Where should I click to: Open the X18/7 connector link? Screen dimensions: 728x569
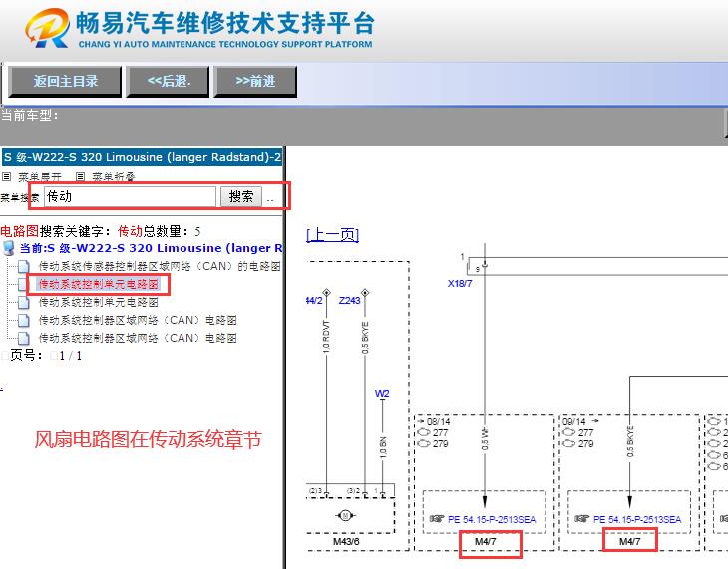tap(460, 284)
